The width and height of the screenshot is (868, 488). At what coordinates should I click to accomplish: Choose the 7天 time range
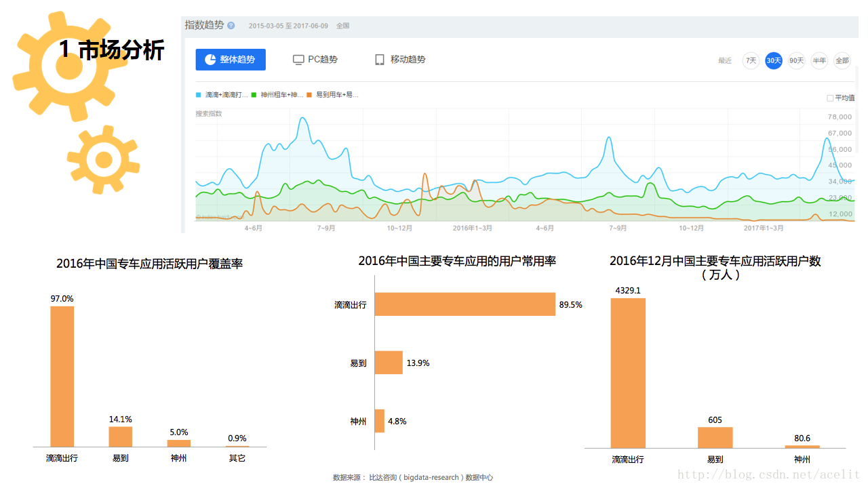[751, 60]
